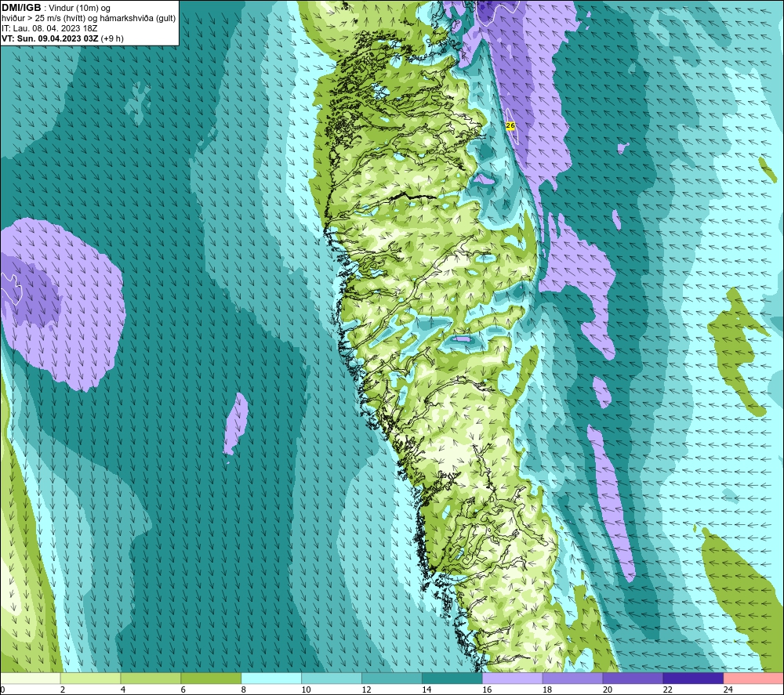Click the scale label "8"

pos(244,690)
